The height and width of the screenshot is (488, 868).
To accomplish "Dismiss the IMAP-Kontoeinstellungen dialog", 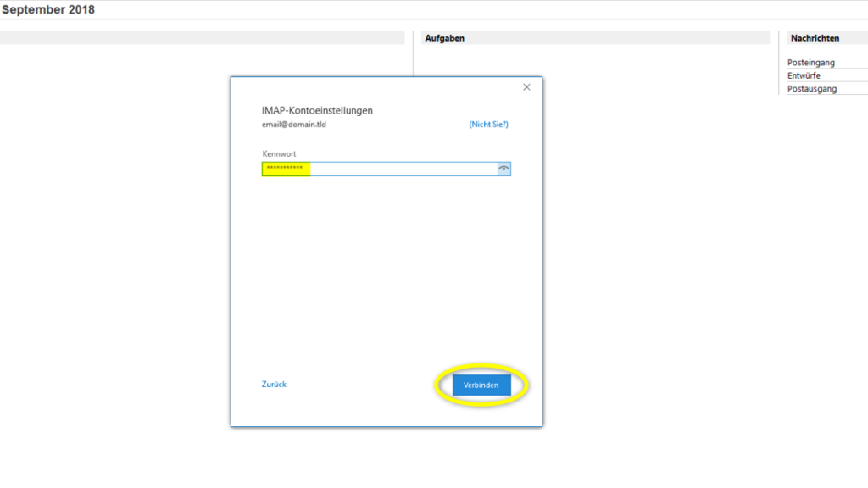I will 526,86.
